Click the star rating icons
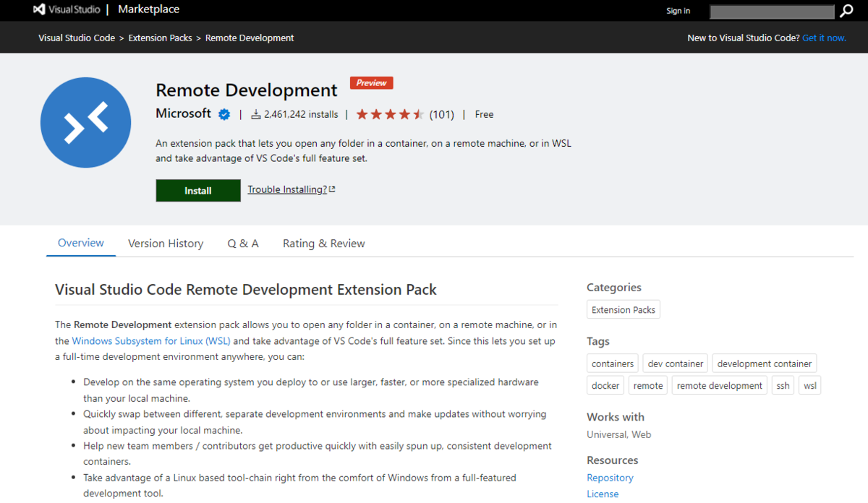The height and width of the screenshot is (503, 868). (x=390, y=114)
